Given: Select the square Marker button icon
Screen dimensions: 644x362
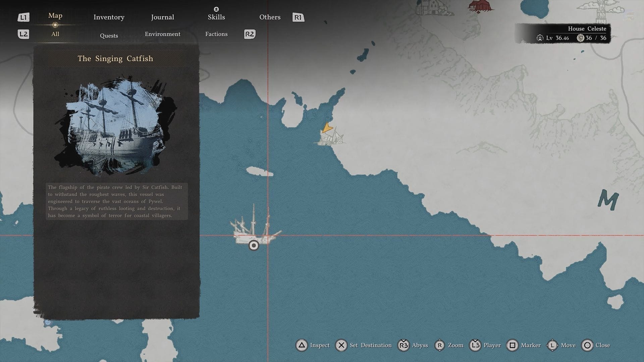Looking at the screenshot, I should [512, 345].
